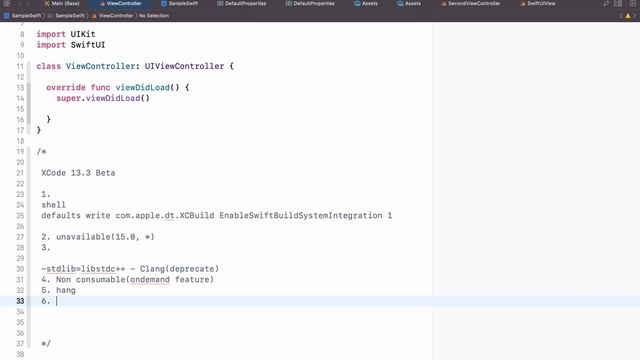
Task: Place cursor on 'import UIKit' text
Action: pyautogui.click(x=66, y=34)
